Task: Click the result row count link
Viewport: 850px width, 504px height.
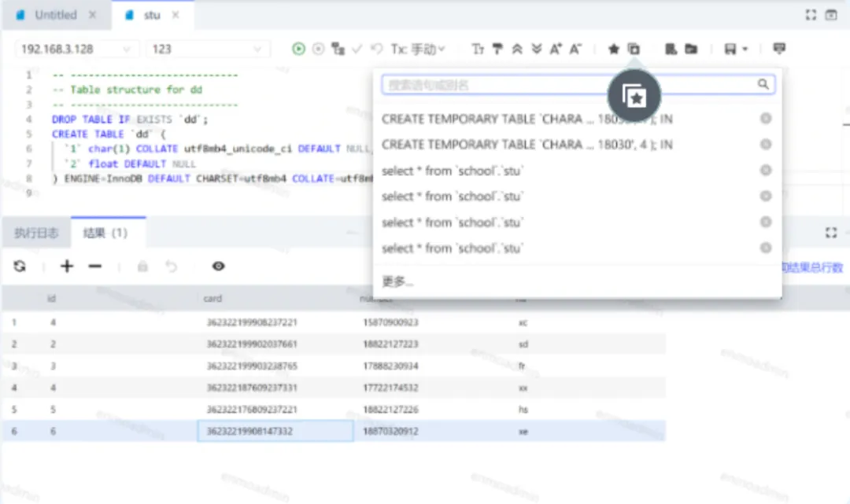Action: point(813,267)
